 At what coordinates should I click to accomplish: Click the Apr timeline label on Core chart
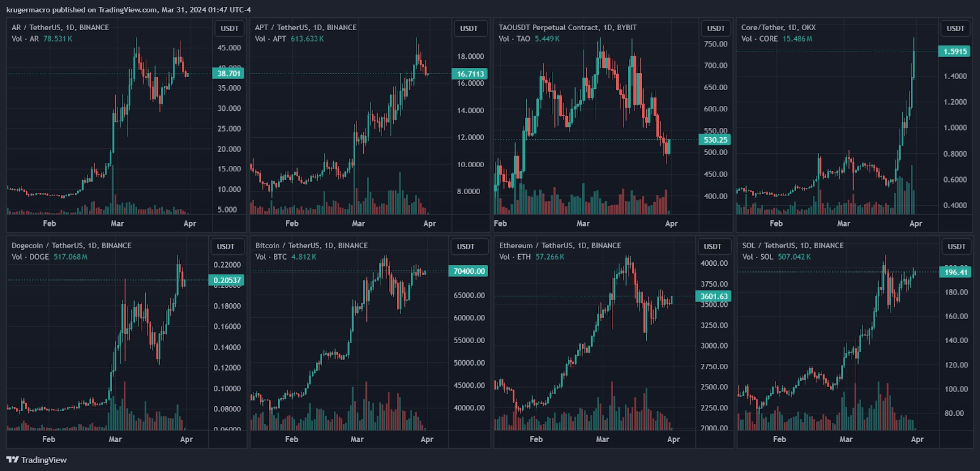coord(916,224)
